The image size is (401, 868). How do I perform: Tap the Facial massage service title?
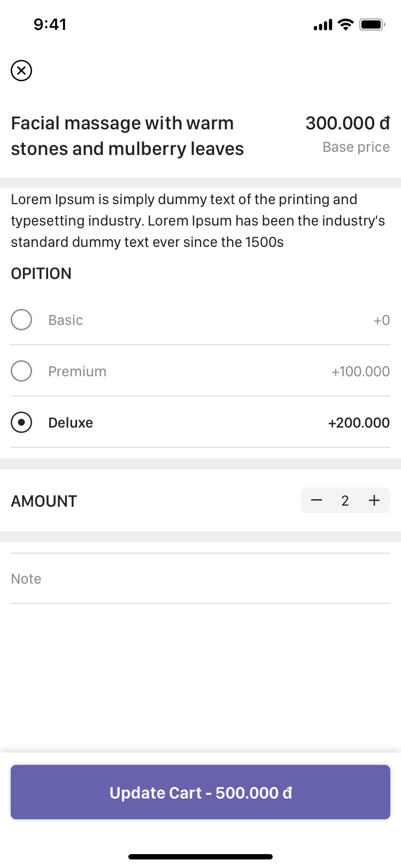(127, 136)
